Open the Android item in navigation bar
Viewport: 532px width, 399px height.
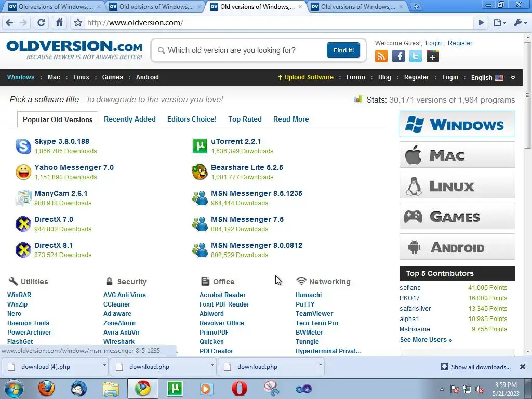click(147, 77)
